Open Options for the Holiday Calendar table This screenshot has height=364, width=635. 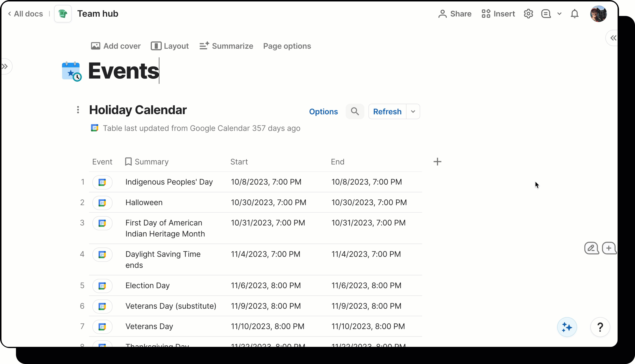click(x=323, y=112)
